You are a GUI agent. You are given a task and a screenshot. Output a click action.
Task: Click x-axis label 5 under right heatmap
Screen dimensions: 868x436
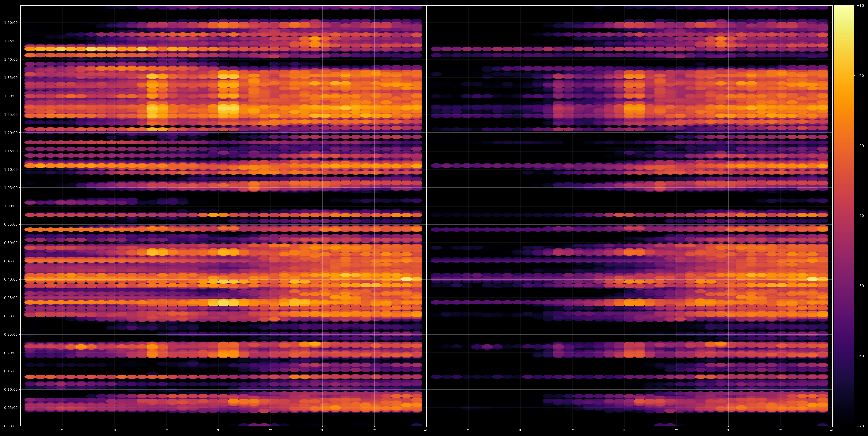(468, 430)
